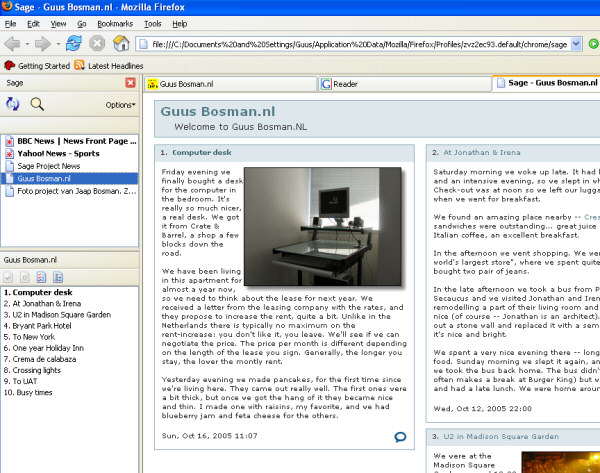Click the greyed-out mark-unread page icon
The width and height of the screenshot is (600, 473).
(x=25, y=277)
